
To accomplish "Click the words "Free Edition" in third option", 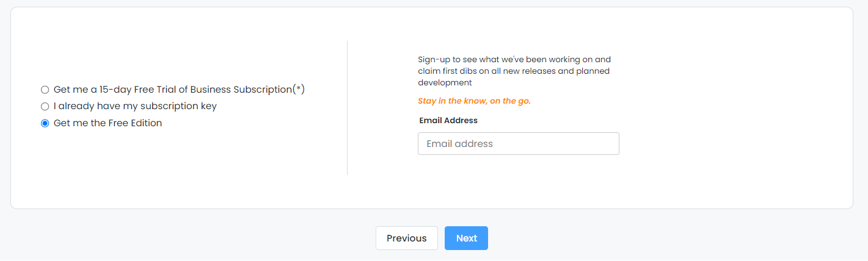I will click(135, 123).
